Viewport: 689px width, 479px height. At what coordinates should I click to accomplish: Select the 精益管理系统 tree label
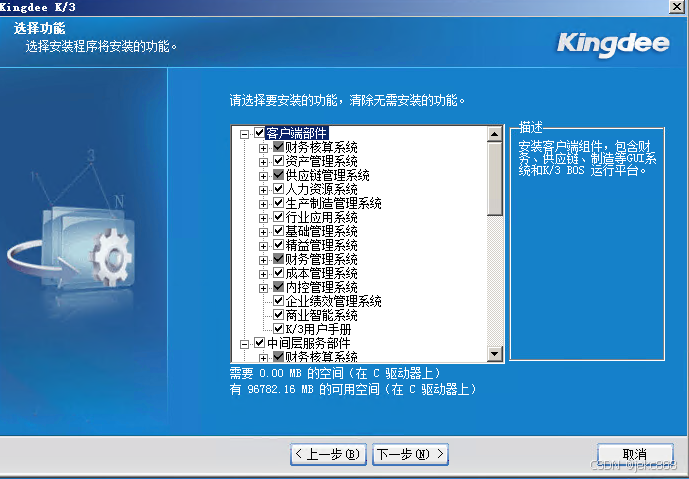pos(321,245)
